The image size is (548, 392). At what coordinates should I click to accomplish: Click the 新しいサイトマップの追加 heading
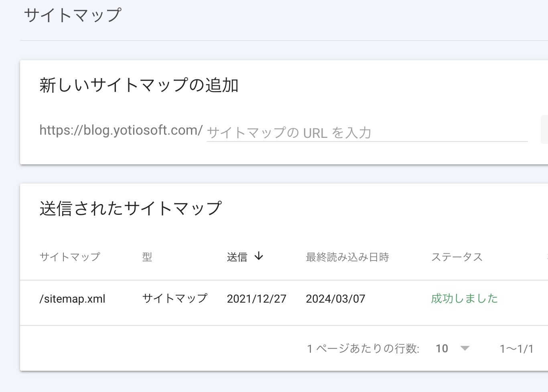click(139, 85)
